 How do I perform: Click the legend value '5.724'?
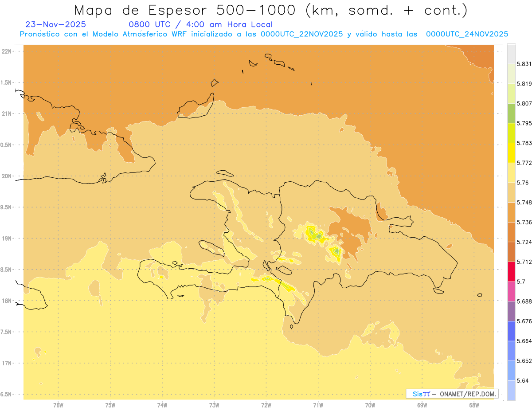[524, 242]
